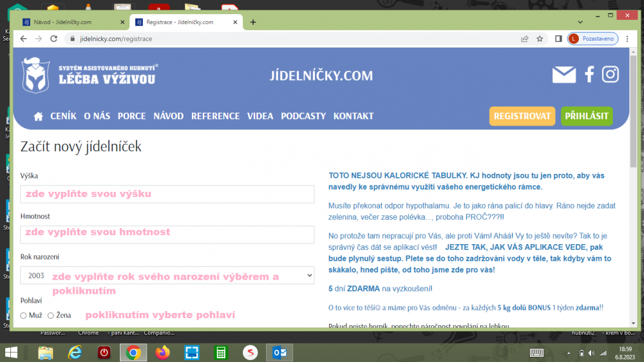
Task: Click the green PŘIHLÁSIT button
Action: (586, 116)
